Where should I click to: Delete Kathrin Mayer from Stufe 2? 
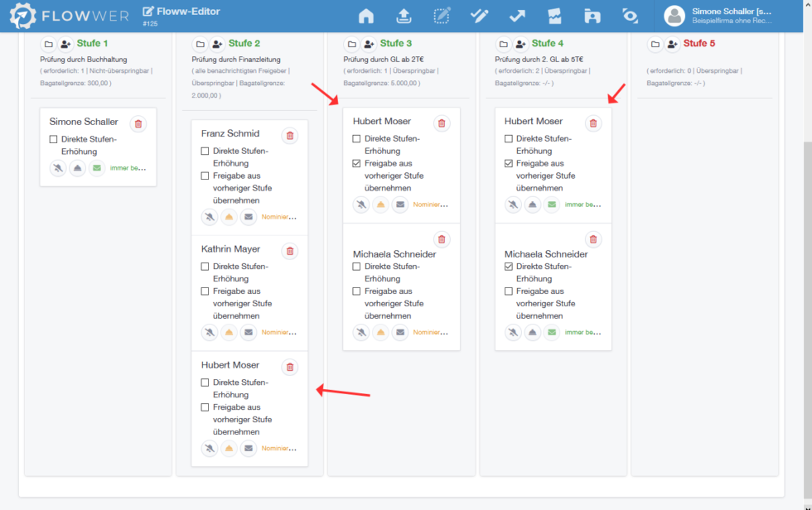[290, 251]
